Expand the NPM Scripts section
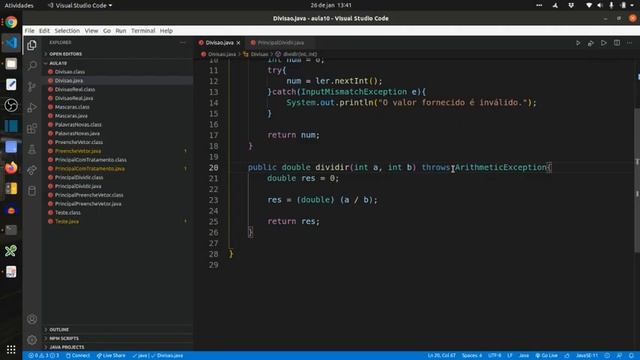The width and height of the screenshot is (640, 360). coord(64,338)
